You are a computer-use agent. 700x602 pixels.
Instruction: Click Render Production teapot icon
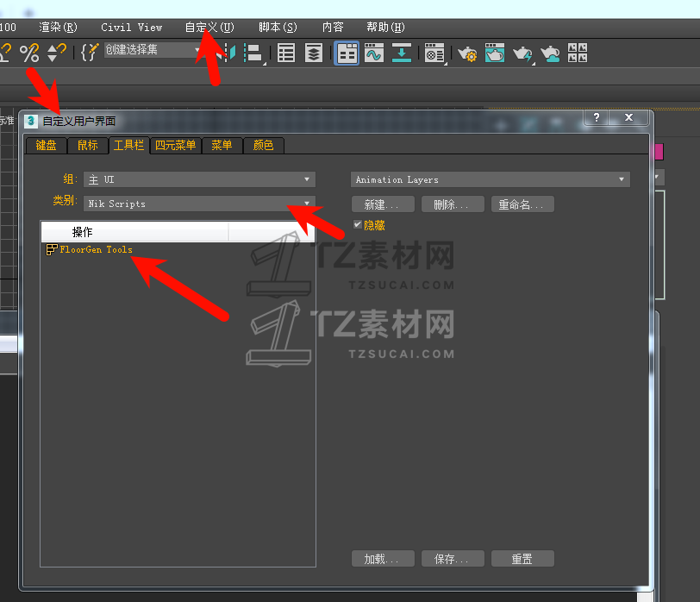pos(522,53)
